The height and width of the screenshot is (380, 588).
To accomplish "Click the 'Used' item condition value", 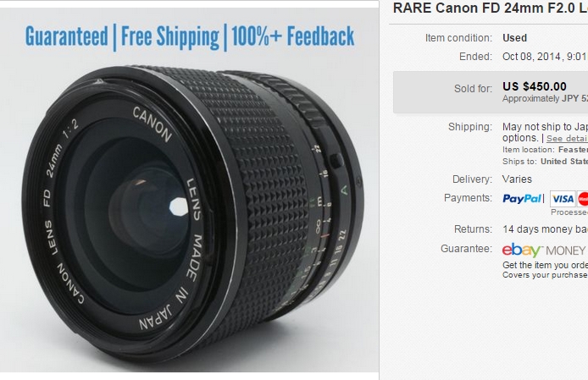I will click(x=514, y=38).
